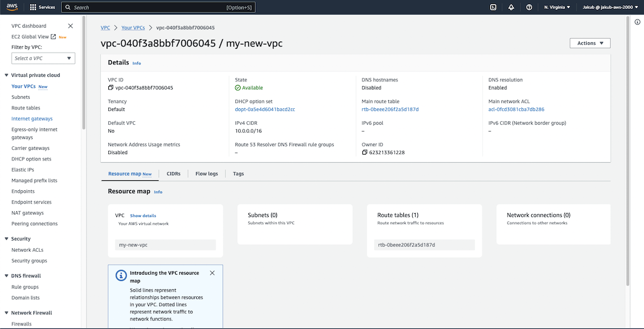Dismiss the VPC resource map intro popup

[212, 273]
